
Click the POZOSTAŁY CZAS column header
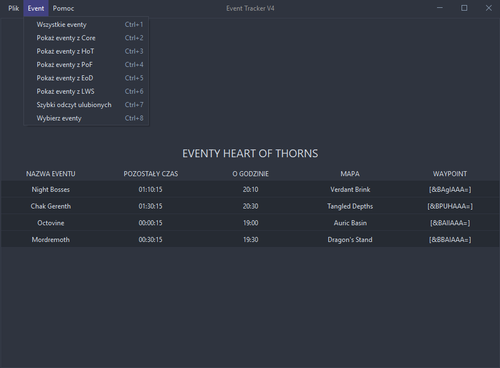[x=151, y=174]
